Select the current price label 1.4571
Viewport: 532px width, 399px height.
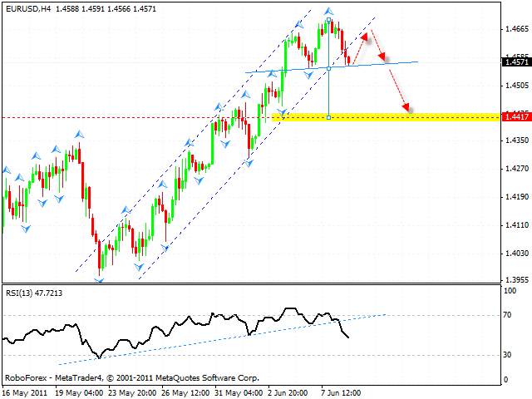(x=514, y=62)
